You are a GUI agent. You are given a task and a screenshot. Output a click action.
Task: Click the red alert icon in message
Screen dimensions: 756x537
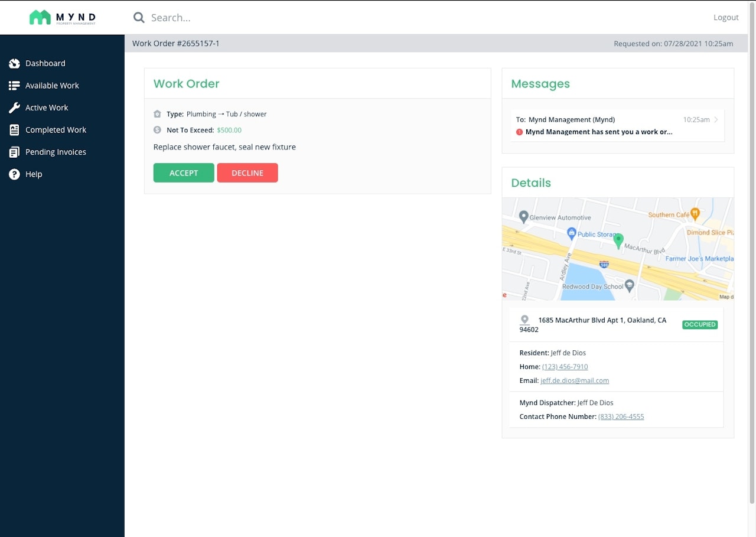coord(519,132)
